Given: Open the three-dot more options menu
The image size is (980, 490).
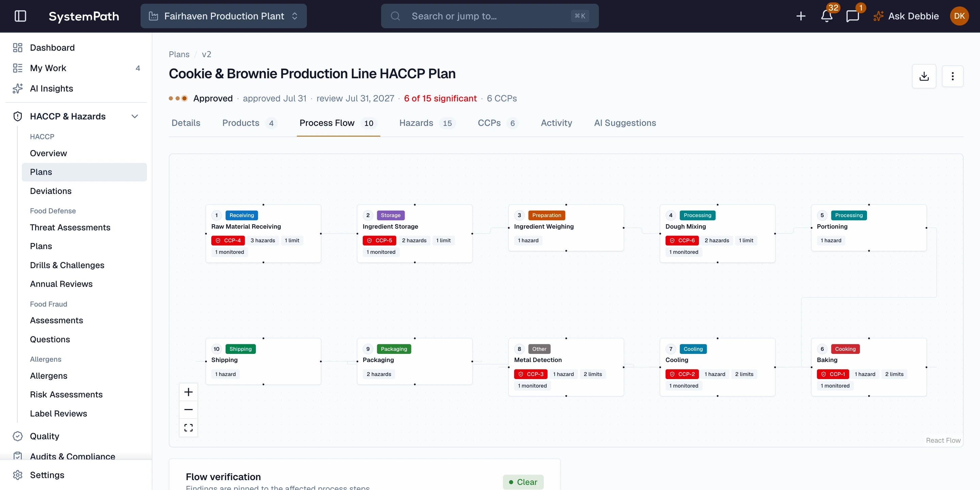Looking at the screenshot, I should coord(953,76).
